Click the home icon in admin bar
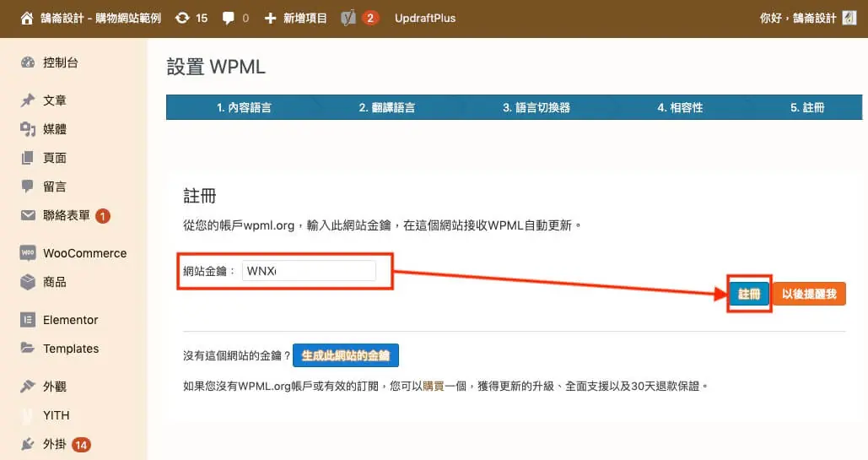 [x=27, y=19]
